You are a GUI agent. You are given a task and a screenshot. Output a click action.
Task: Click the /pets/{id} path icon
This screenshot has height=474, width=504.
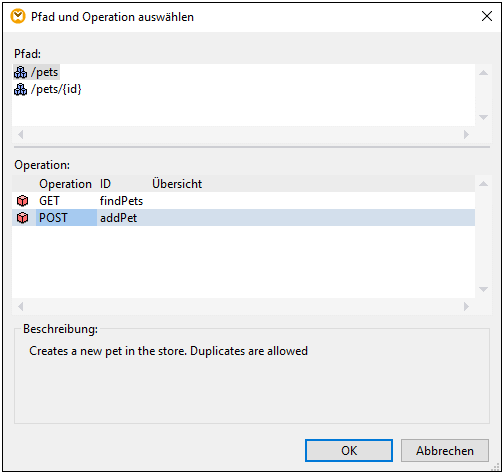click(20, 89)
